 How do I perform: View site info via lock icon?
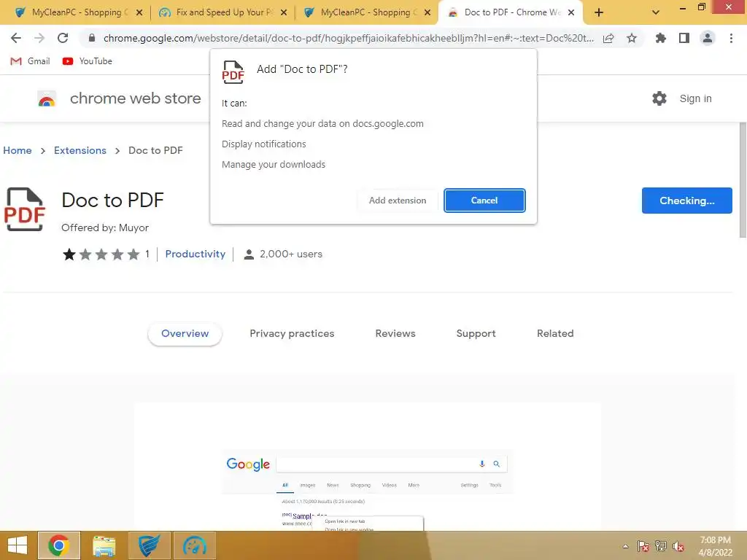92,38
